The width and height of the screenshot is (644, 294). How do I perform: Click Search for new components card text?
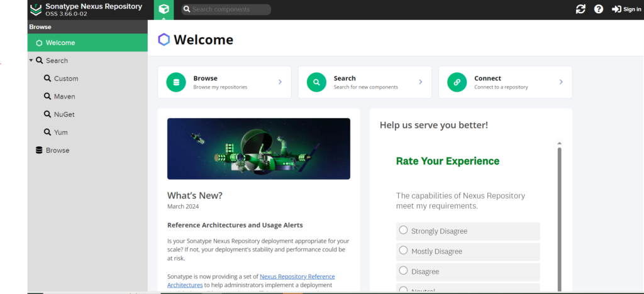(x=365, y=87)
